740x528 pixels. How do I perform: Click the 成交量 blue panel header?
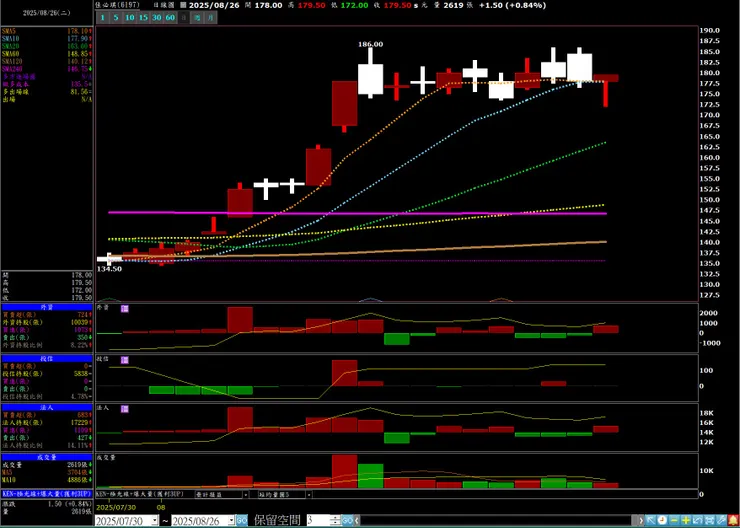(47, 457)
